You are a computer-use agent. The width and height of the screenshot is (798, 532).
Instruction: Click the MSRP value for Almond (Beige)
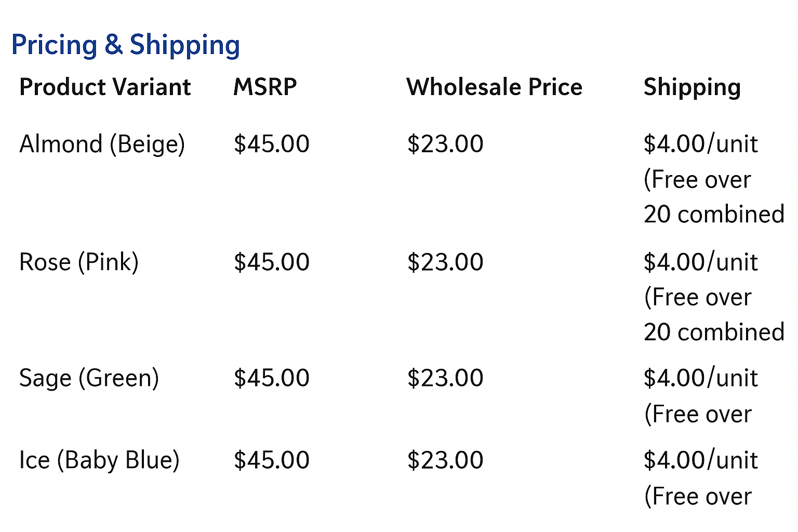[x=272, y=144]
